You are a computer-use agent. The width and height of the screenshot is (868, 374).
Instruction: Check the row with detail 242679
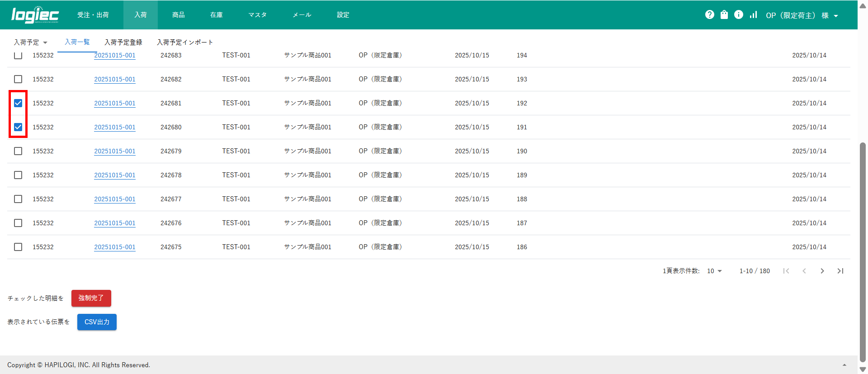click(18, 151)
